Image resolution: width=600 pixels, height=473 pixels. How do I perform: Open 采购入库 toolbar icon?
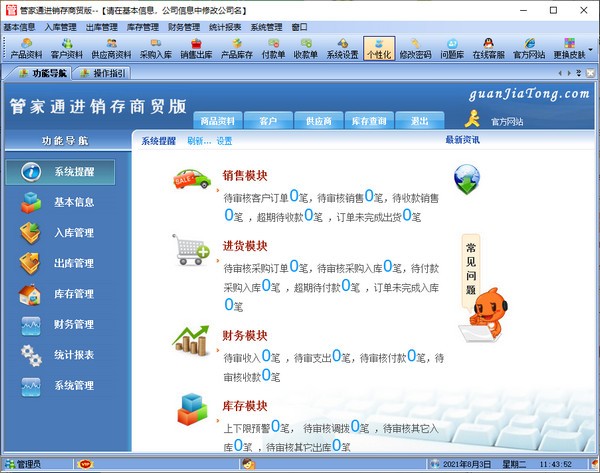tap(155, 49)
